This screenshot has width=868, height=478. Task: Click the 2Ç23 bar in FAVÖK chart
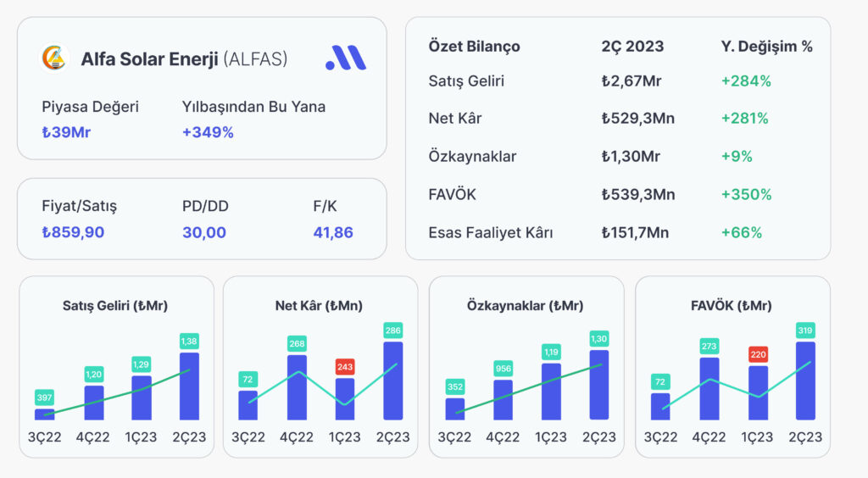[x=805, y=381]
